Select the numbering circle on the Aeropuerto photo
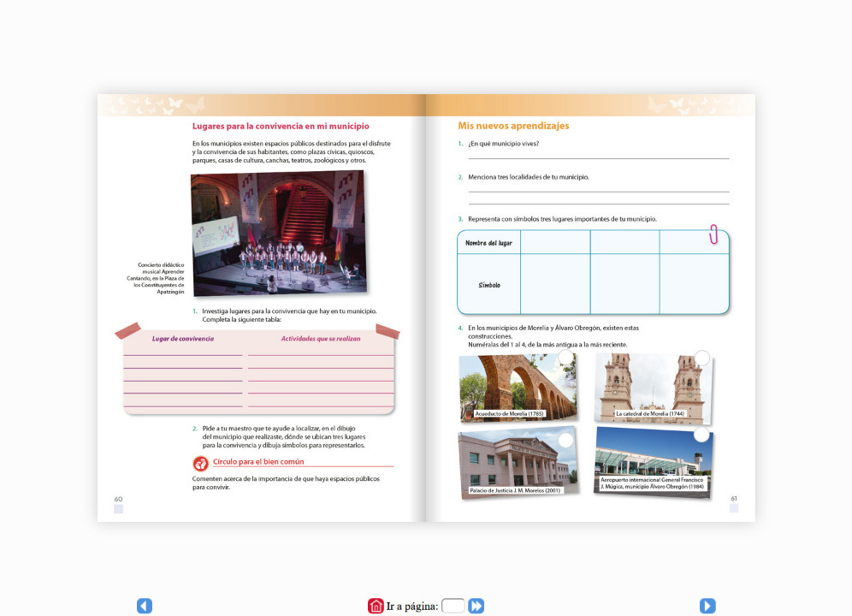Viewport: 852px width, 616px height. pos(701,435)
